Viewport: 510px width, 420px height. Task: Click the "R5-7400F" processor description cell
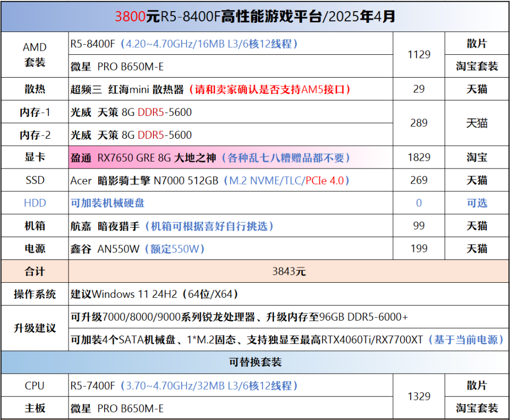pyautogui.click(x=231, y=385)
